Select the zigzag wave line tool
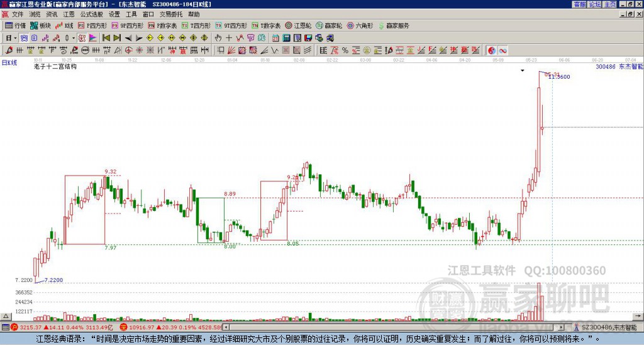Viewport: 644px width, 345px height. [x=275, y=50]
